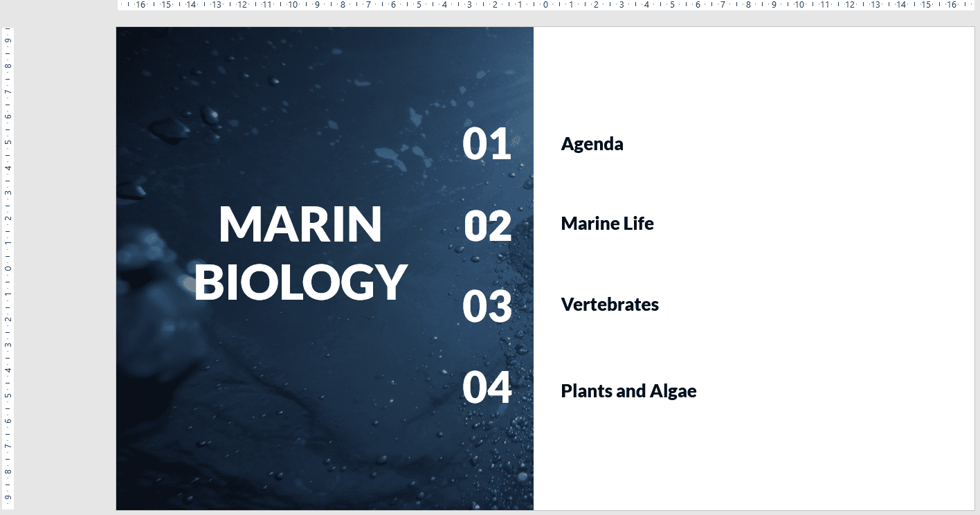Screen dimensions: 980x515
Task: Select the Marine Life heading text
Action: point(607,224)
